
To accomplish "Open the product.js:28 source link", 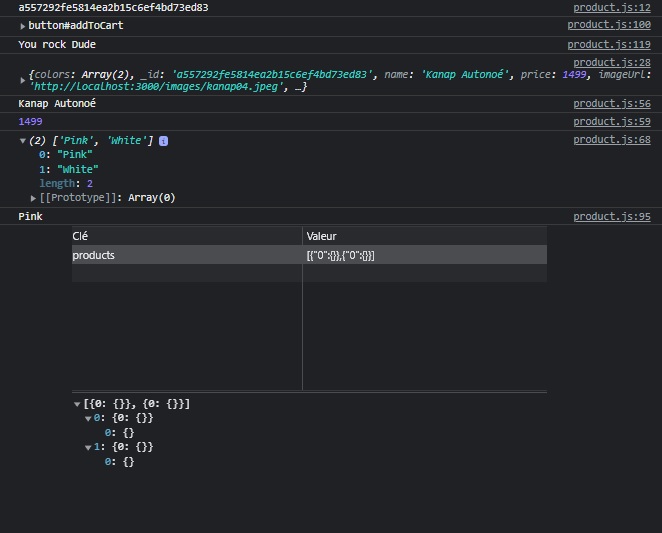I will (x=611, y=63).
